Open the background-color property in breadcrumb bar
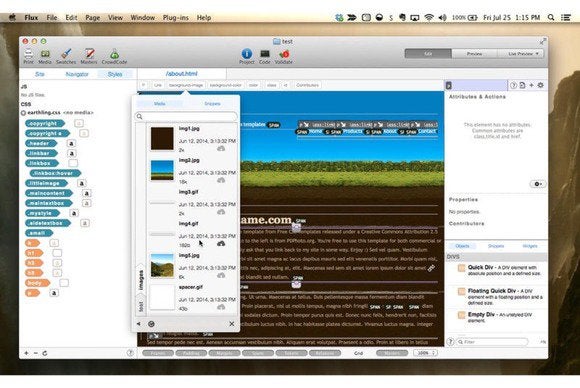The height and width of the screenshot is (388, 580). point(226,85)
